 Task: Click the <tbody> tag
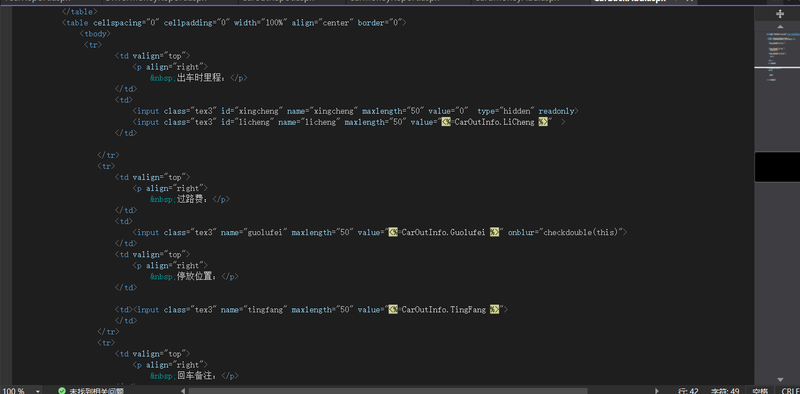click(95, 34)
